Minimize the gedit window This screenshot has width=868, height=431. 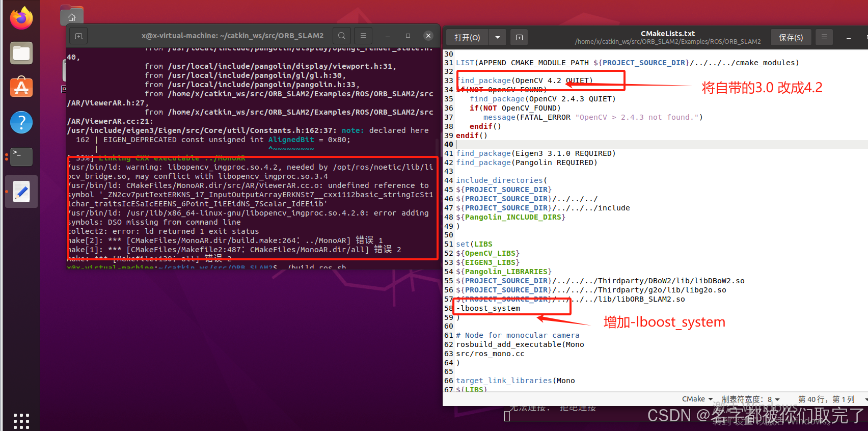coord(849,37)
